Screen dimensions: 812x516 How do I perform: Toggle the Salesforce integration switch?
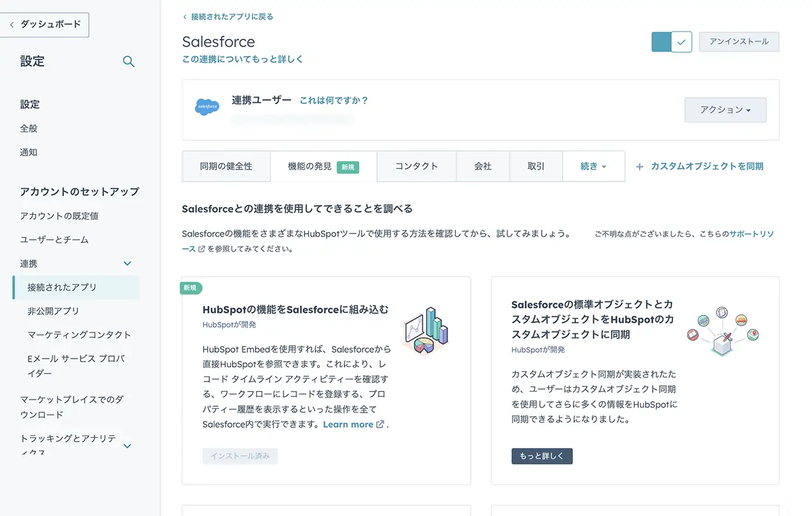(x=671, y=42)
